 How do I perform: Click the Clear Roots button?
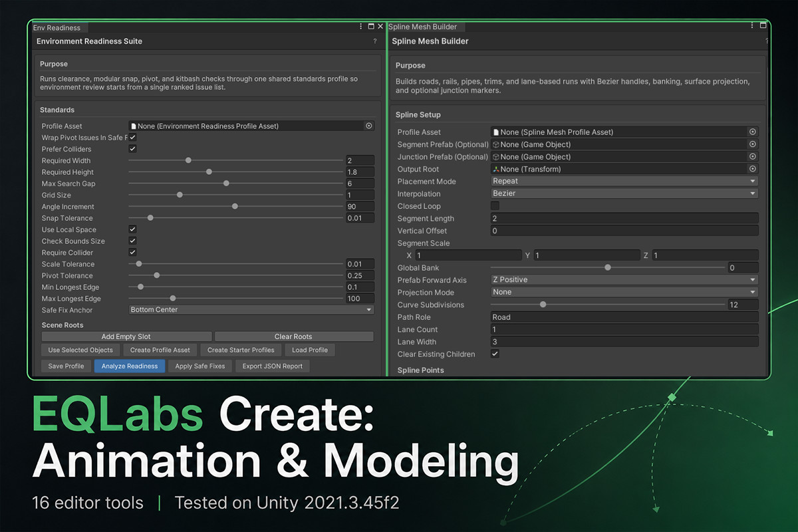pos(293,336)
